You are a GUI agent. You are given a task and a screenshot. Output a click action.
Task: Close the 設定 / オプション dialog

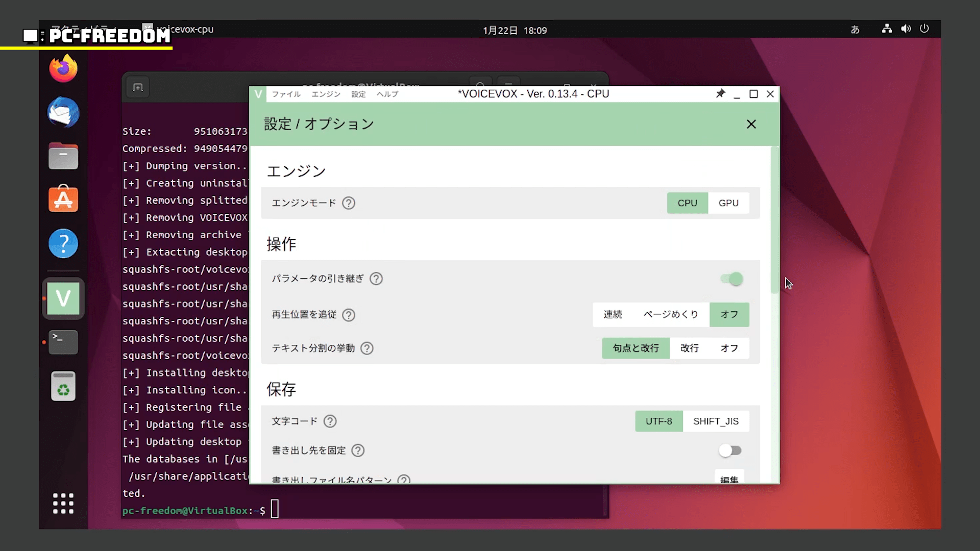[x=751, y=124]
